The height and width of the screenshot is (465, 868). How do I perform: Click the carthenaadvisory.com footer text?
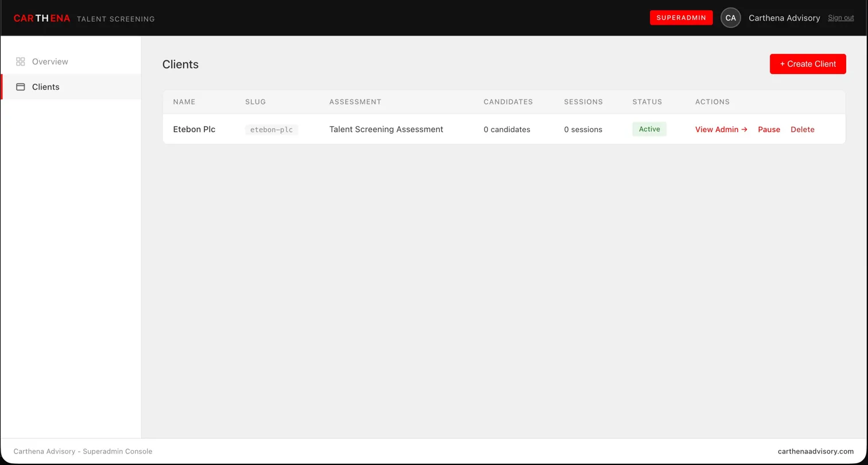pyautogui.click(x=816, y=451)
